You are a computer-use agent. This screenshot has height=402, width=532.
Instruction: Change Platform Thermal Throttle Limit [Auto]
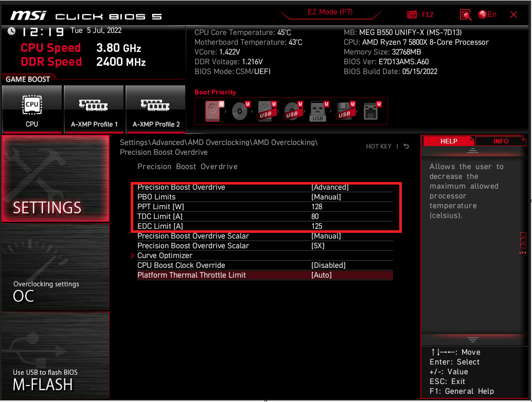(x=265, y=275)
